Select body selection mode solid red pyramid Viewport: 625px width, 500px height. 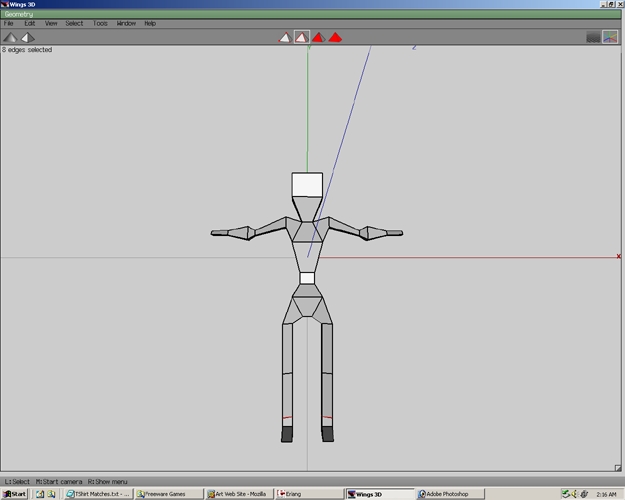pyautogui.click(x=335, y=37)
